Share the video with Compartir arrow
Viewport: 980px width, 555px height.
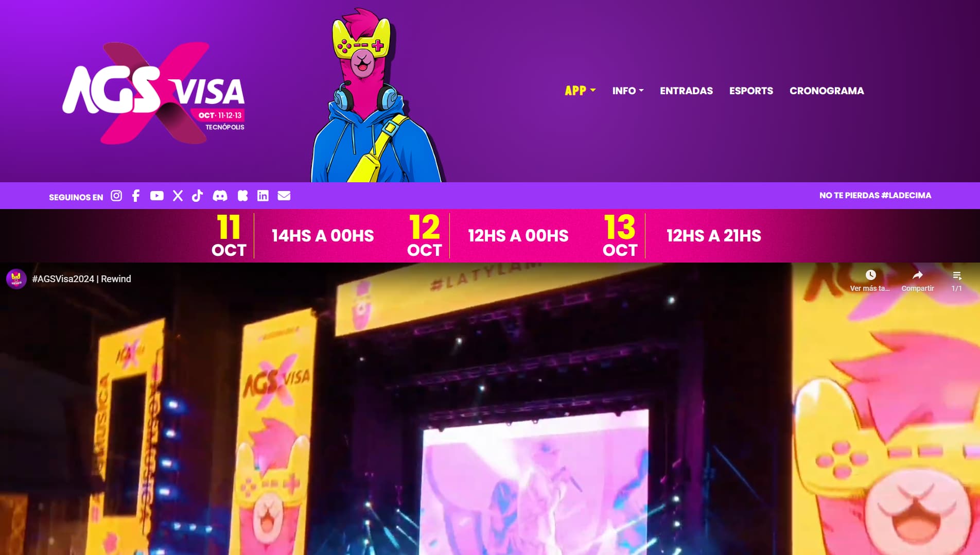pos(918,275)
